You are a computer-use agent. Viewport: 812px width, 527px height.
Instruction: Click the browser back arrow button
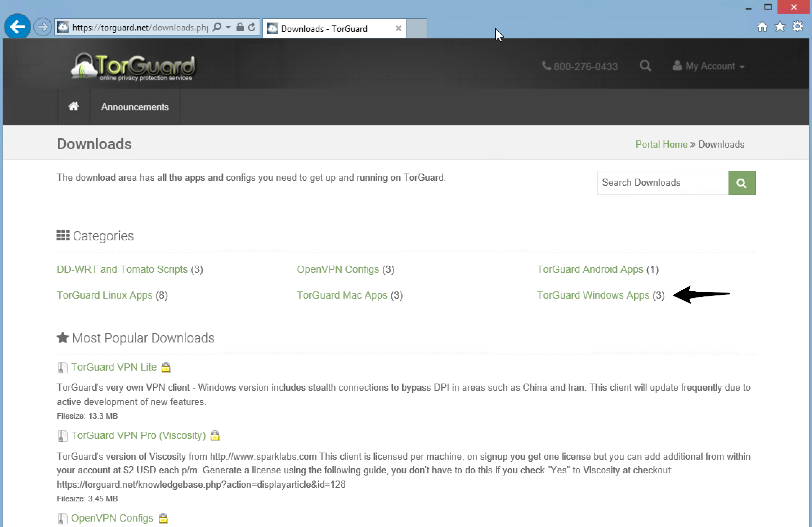tap(17, 27)
